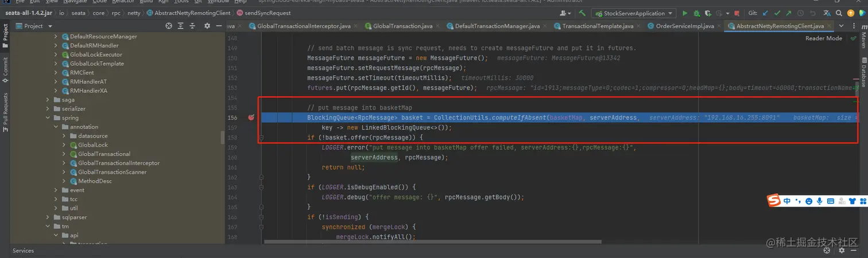
Task: Expand the serializer folder
Action: [48, 109]
